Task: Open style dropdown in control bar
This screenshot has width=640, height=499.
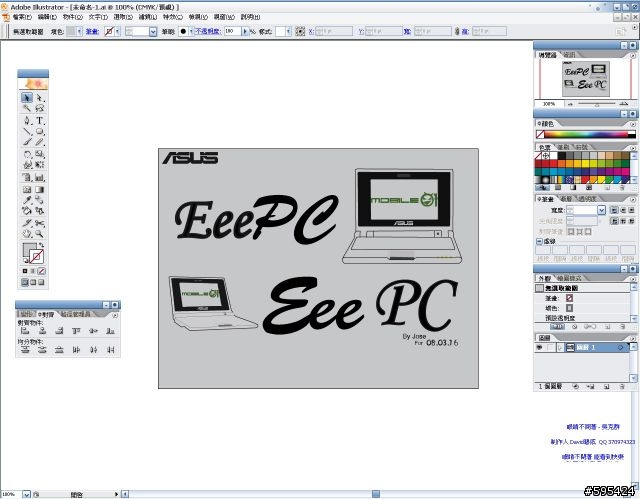Action: [288, 31]
